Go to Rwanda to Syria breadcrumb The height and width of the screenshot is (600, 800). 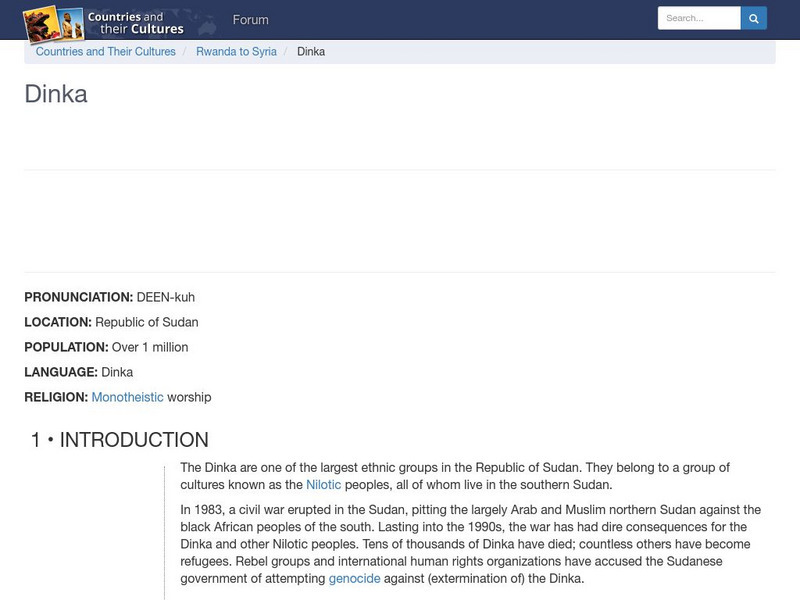236,52
